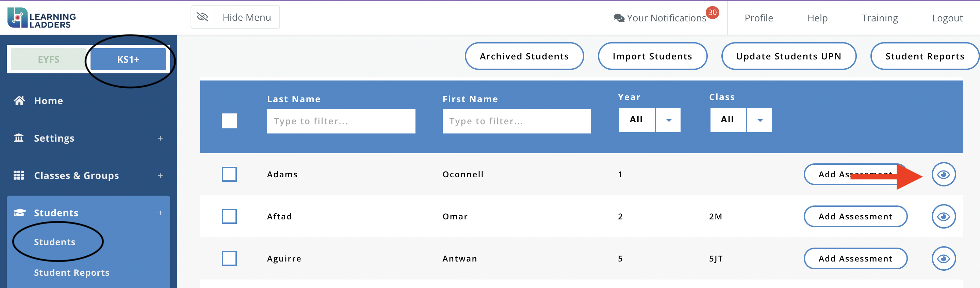View Aguirre Antwan with the eye icon
980x288 pixels.
pyautogui.click(x=943, y=259)
